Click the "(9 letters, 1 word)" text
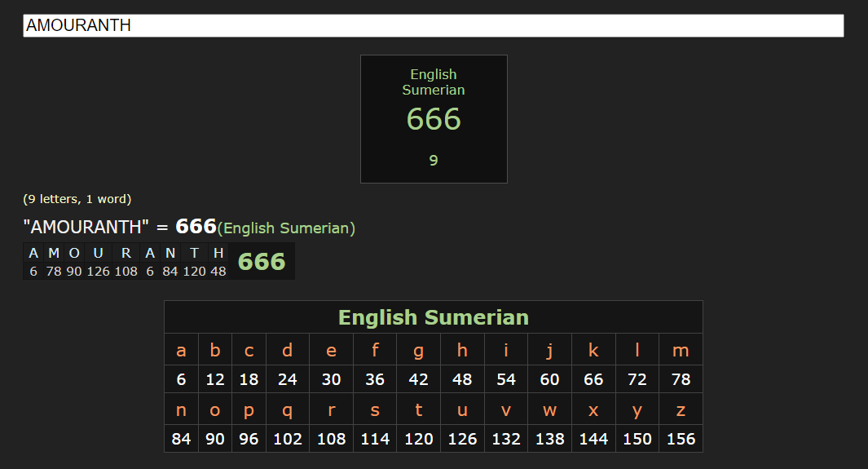Screen dimensions: 868x469 pos(77,199)
